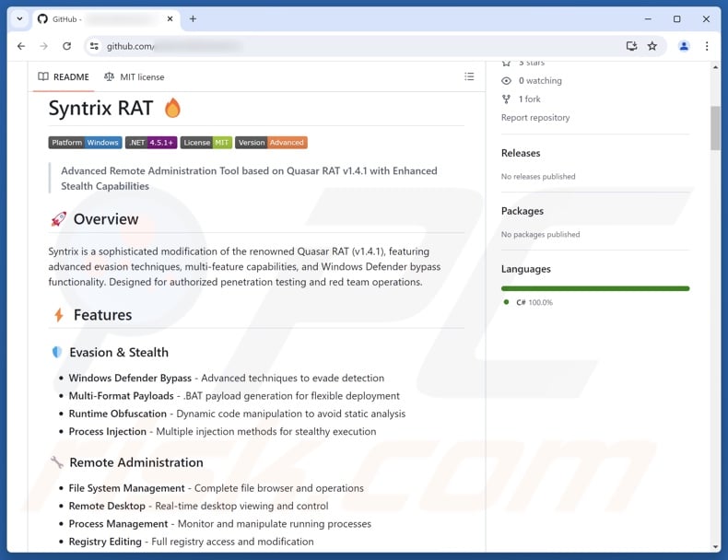
Task: Click the Remote Administration heading
Action: click(x=136, y=462)
